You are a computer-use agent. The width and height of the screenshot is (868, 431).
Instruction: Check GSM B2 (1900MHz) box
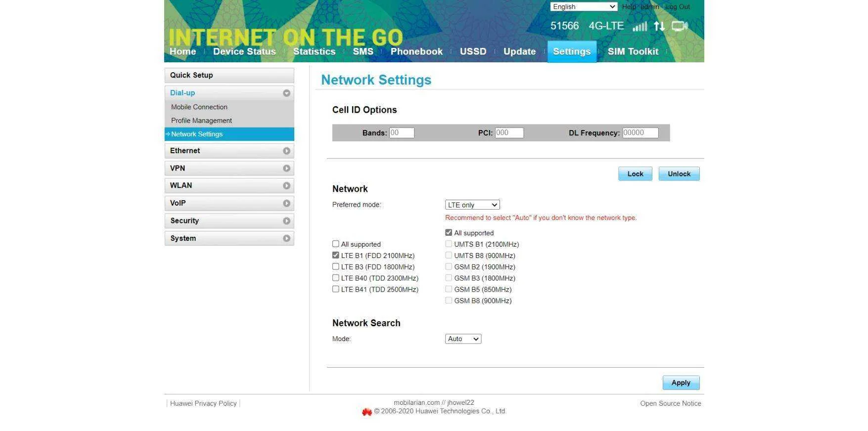[449, 266]
